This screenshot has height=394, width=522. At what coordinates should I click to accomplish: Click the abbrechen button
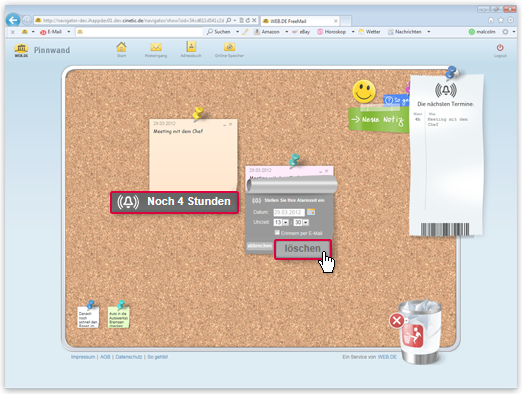(x=259, y=246)
